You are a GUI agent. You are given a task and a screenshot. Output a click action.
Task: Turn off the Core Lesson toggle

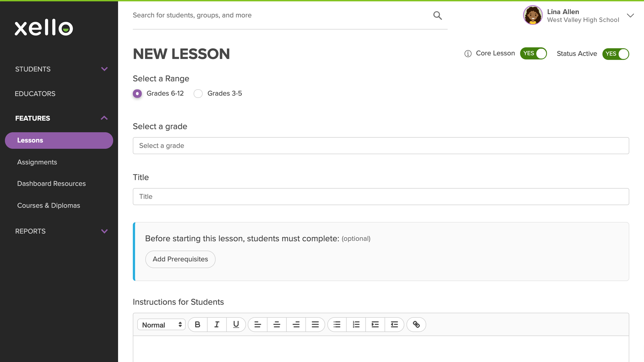(x=533, y=54)
